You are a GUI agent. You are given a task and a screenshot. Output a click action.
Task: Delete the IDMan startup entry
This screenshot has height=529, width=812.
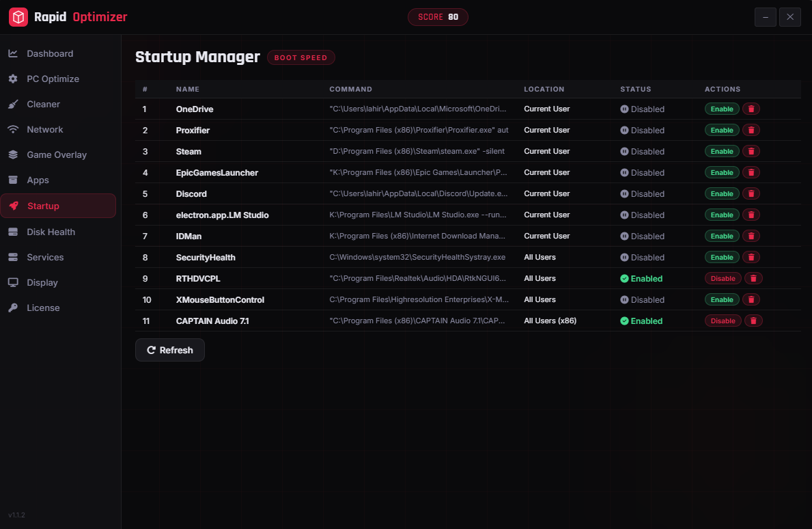(751, 236)
